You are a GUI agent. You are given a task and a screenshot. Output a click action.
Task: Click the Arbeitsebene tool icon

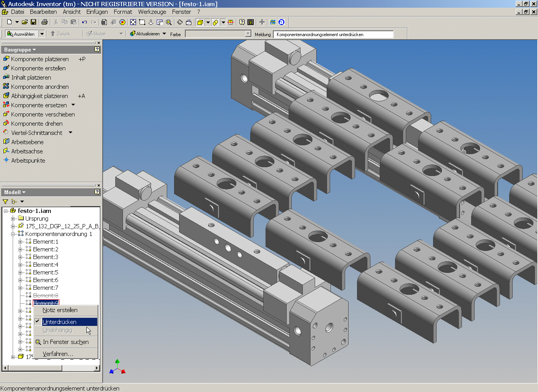coord(6,142)
